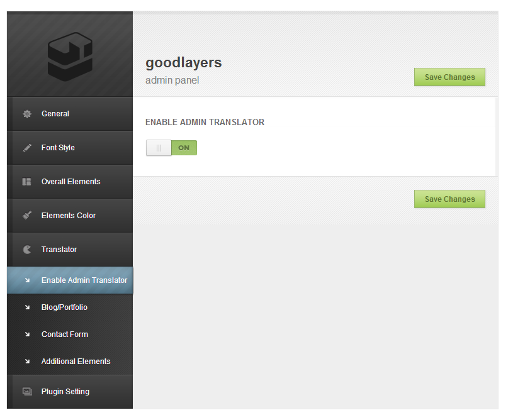
Task: Select the Blog/Portfolio submenu item
Action: click(70, 307)
